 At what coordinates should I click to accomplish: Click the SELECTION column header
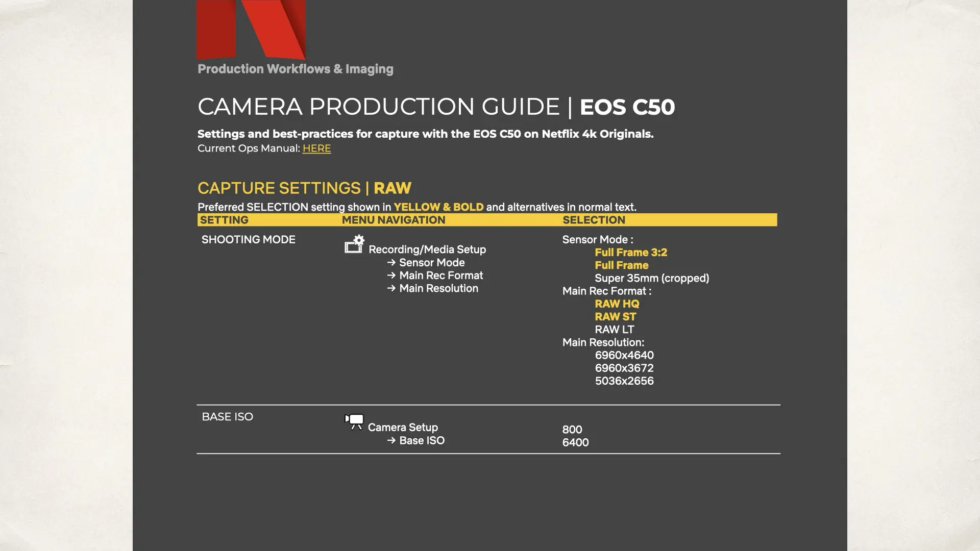[594, 220]
